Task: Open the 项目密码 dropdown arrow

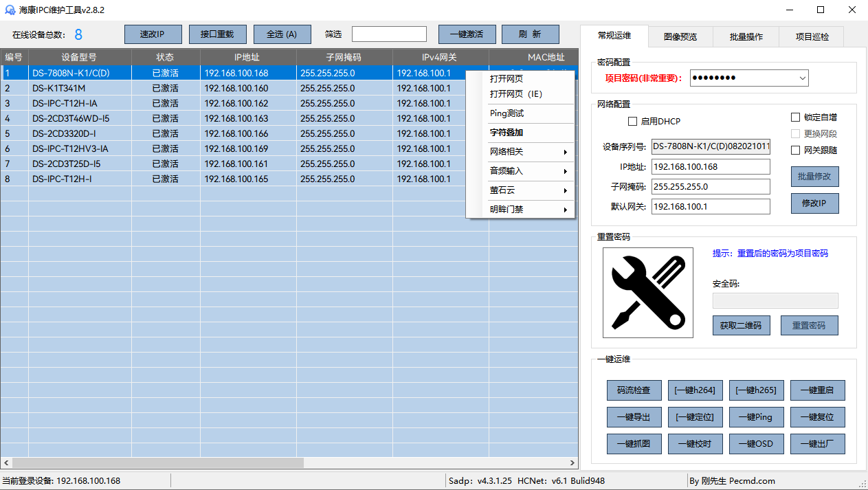Action: 802,78
